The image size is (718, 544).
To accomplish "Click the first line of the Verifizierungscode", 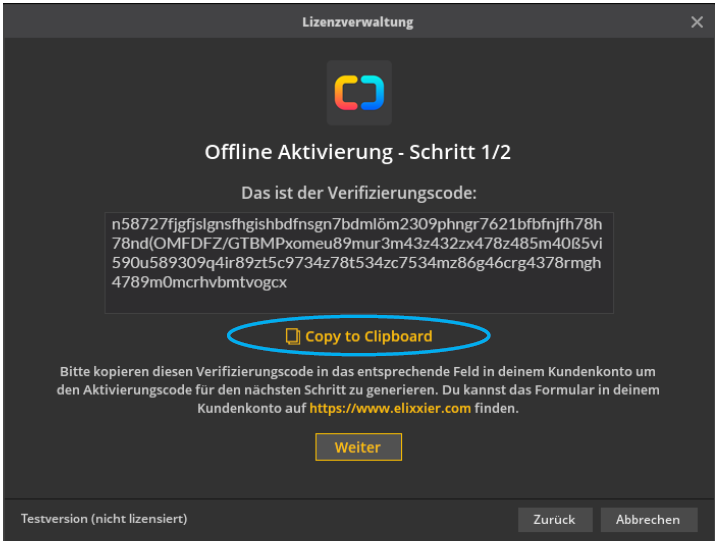I will click(x=356, y=225).
